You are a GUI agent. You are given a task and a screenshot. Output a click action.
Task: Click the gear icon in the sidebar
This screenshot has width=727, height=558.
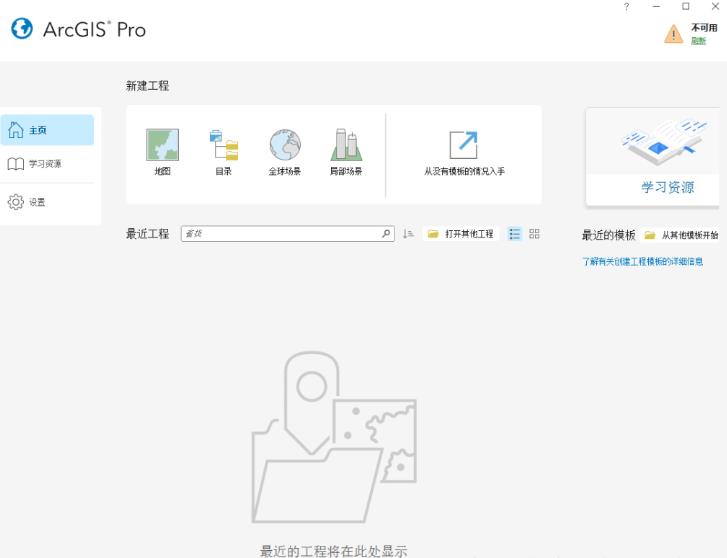(16, 202)
